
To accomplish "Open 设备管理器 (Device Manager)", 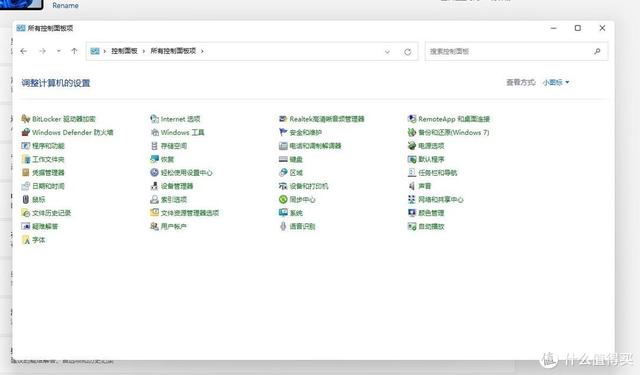I will tap(171, 186).
